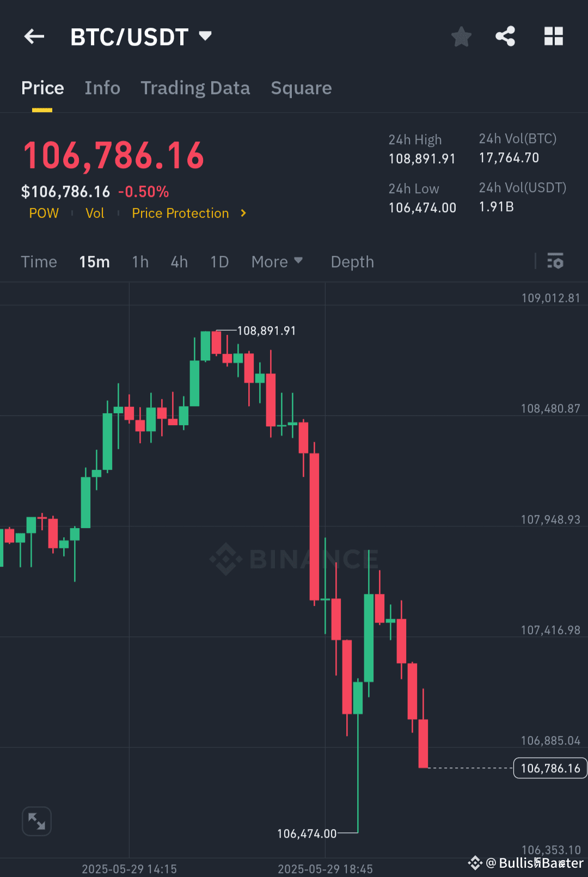Expand the More timeframe dropdown

(x=277, y=262)
